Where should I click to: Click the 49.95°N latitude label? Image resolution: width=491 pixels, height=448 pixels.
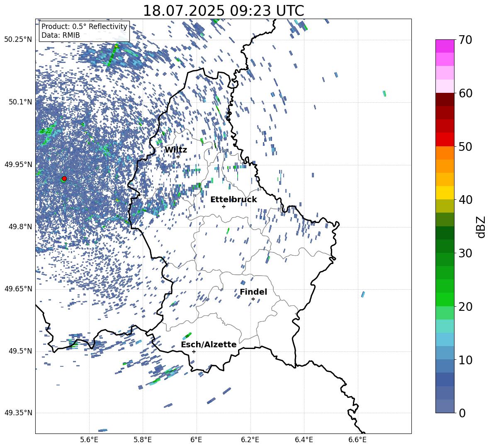18,164
